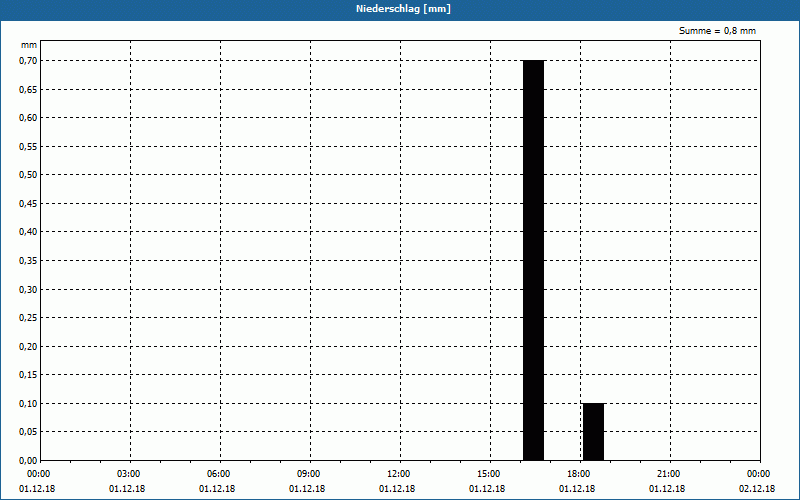Click the 12:00 time axis label
Image resolution: width=800 pixels, height=500 pixels.
(398, 474)
